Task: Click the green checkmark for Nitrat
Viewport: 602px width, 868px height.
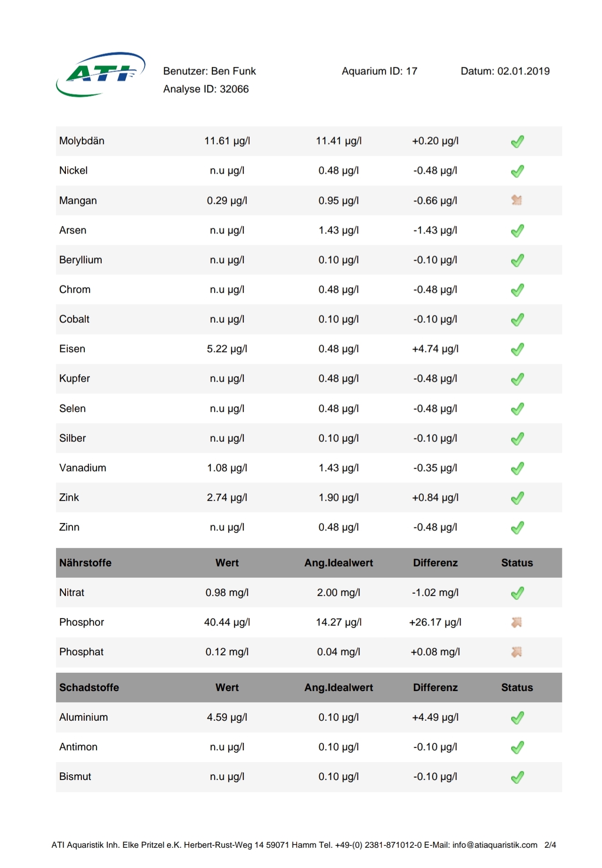Action: (517, 593)
